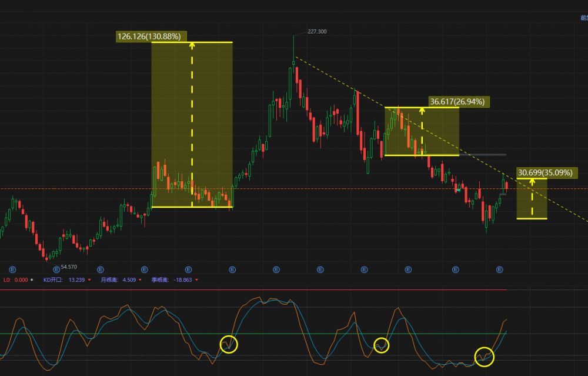Click the 227.300 high price label
588x376 pixels.
318,32
